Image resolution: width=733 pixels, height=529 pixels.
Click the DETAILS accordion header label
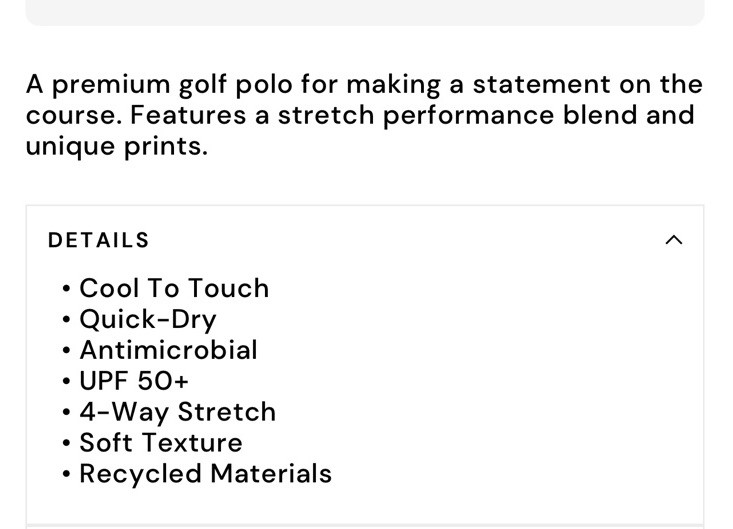pos(99,240)
